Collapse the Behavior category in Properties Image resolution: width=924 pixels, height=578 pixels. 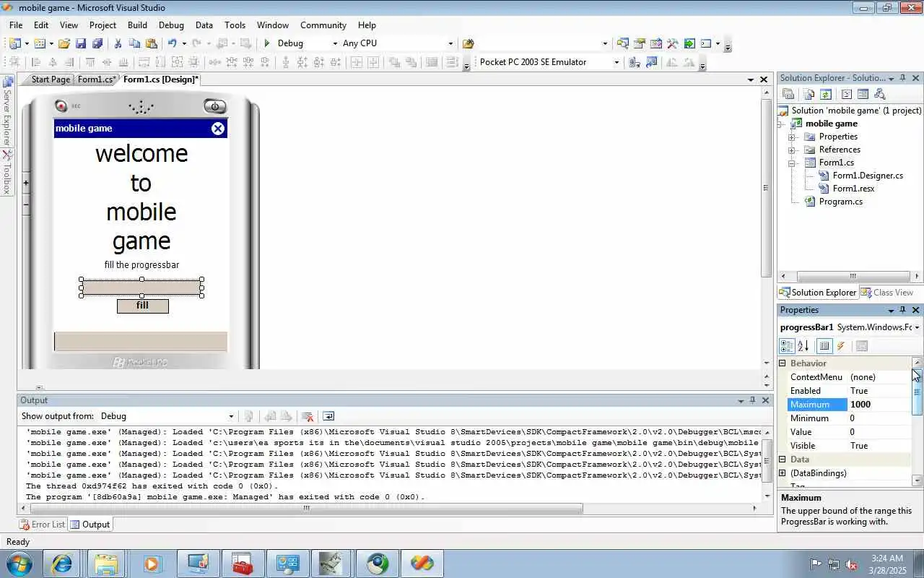coord(783,363)
